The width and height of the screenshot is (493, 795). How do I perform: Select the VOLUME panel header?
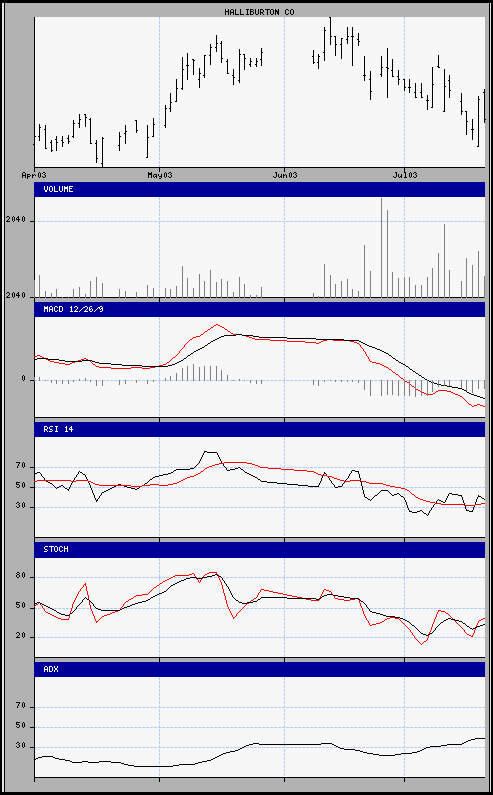point(259,189)
